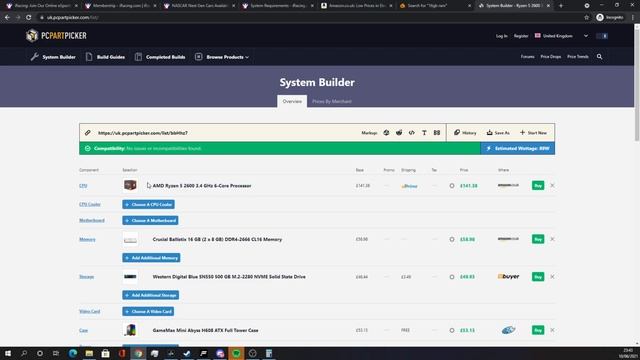Click Choose A Motherboard button

coord(150,220)
